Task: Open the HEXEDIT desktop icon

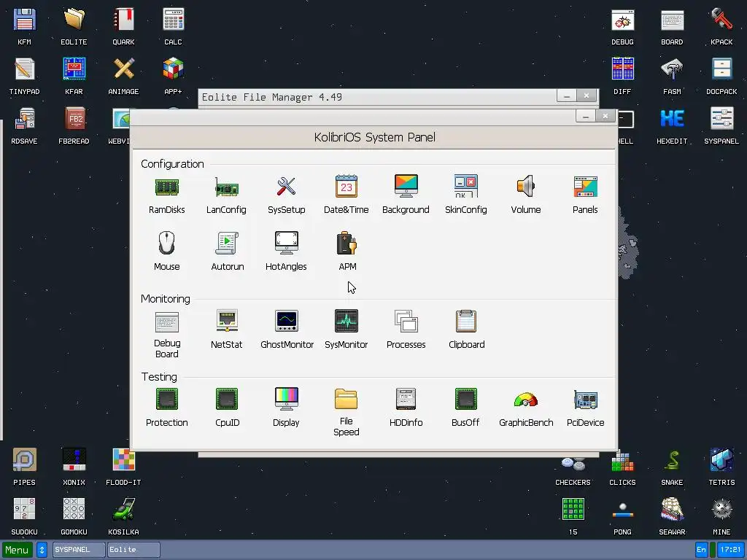Action: [672, 119]
